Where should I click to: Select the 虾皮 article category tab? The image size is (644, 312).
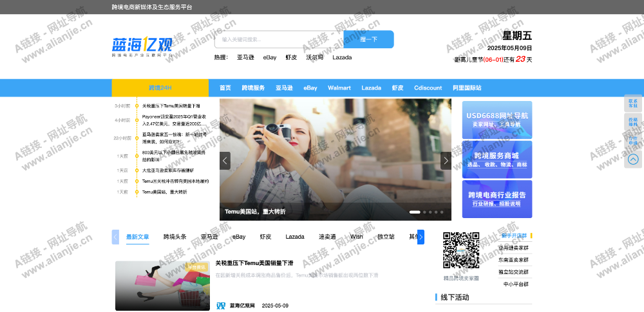(x=266, y=237)
